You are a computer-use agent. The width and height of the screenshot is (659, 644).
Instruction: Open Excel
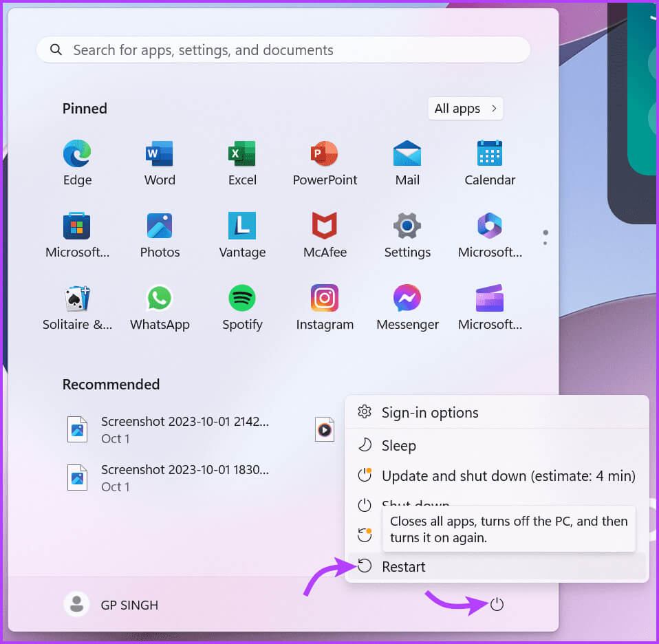[242, 162]
